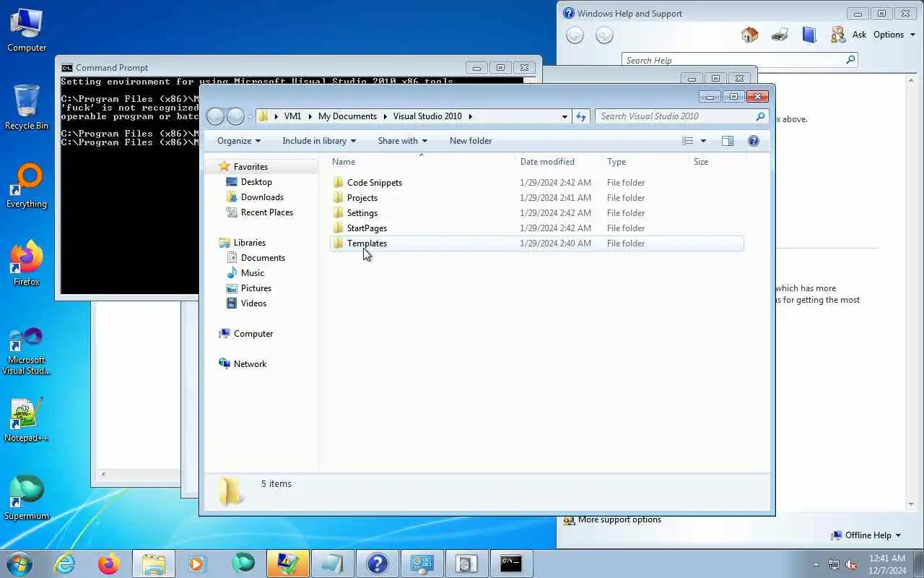Select Computer in navigation pane

(253, 334)
